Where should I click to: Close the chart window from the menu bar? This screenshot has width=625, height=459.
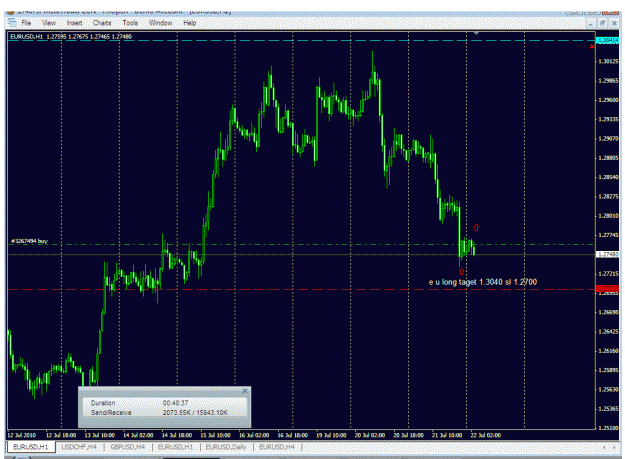point(614,23)
